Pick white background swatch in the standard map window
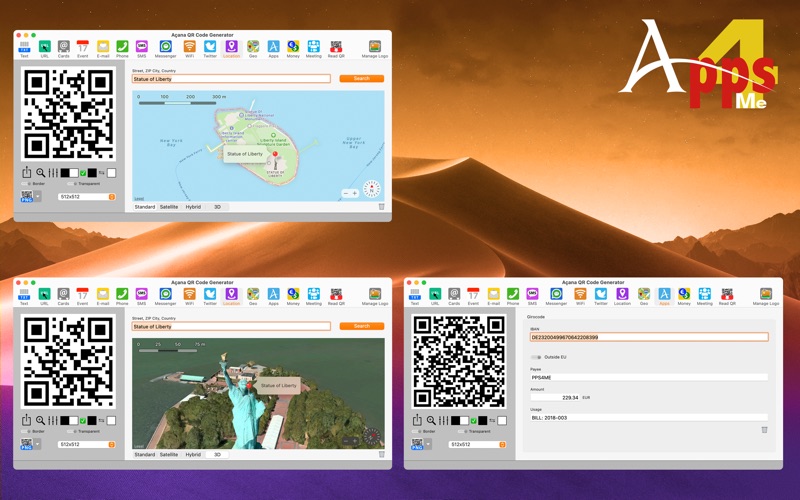800x500 pixels. [x=74, y=173]
